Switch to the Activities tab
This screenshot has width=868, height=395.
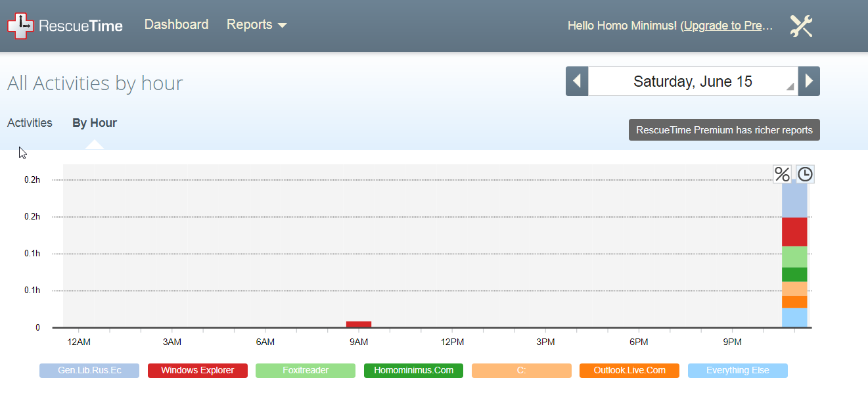click(30, 123)
